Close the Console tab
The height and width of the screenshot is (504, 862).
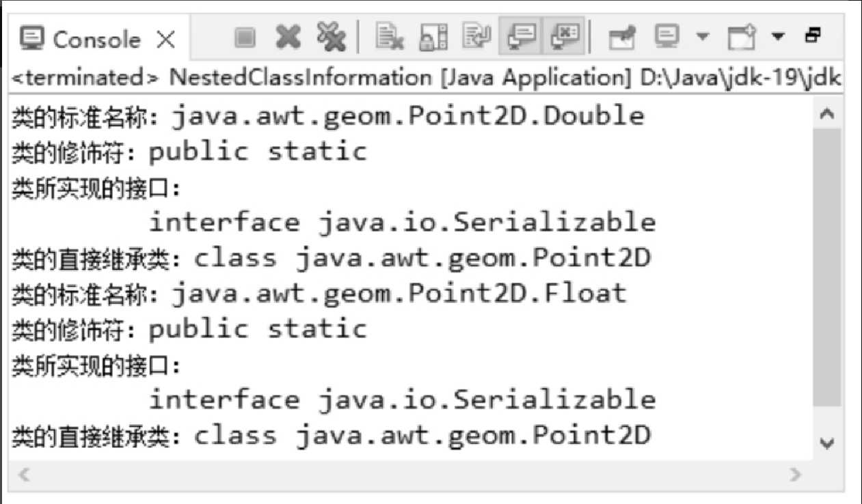coord(166,40)
